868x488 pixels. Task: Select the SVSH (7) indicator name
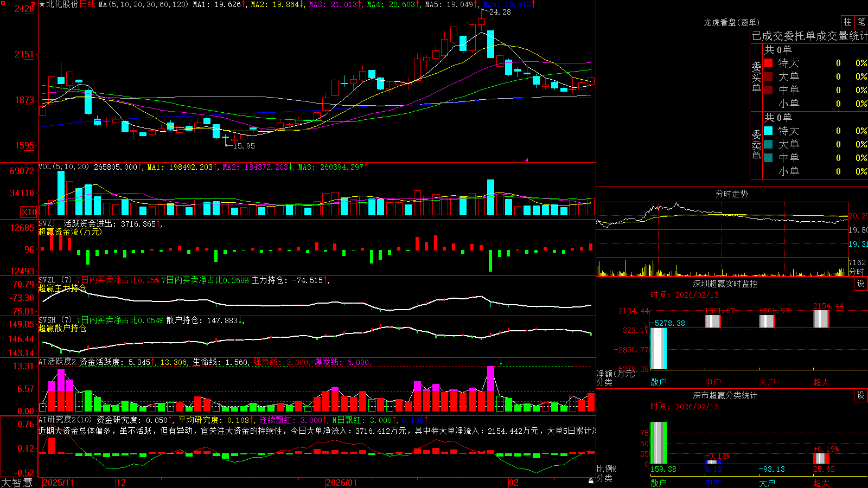click(x=55, y=320)
